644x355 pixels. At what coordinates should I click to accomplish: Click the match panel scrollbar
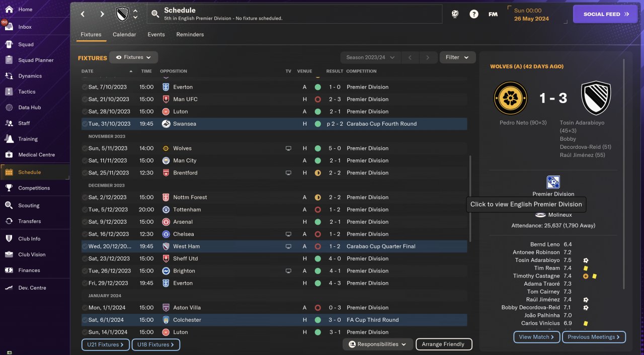[x=624, y=174]
